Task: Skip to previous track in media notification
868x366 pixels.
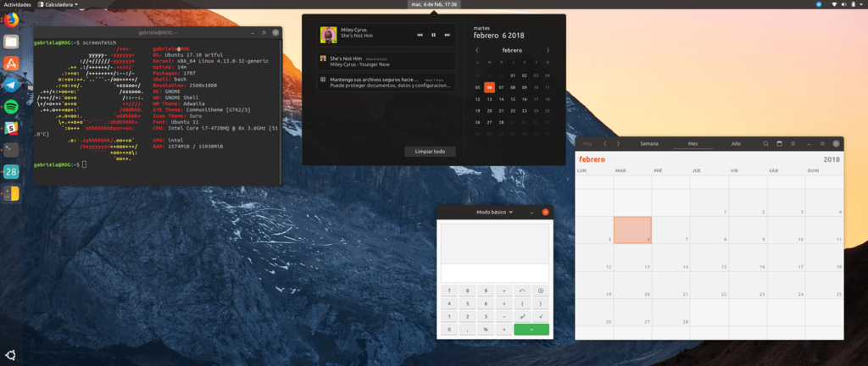Action: tap(420, 35)
